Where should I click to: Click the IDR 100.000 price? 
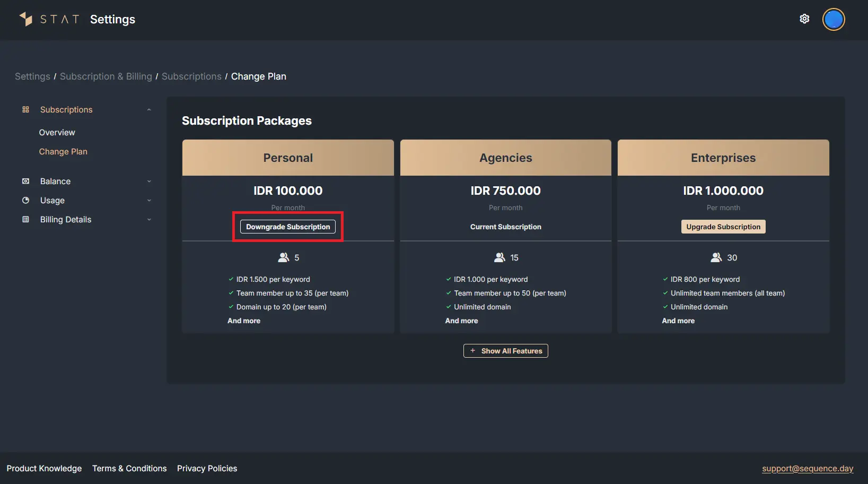288,191
